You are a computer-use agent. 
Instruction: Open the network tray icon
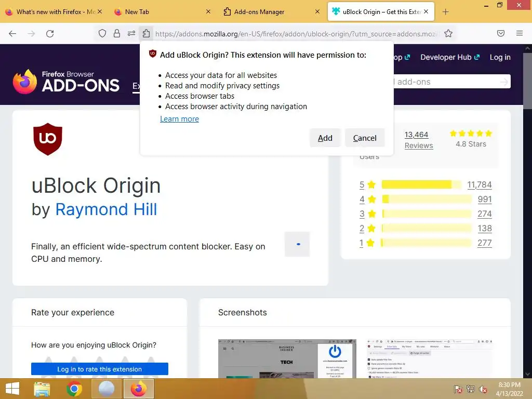[x=471, y=389]
